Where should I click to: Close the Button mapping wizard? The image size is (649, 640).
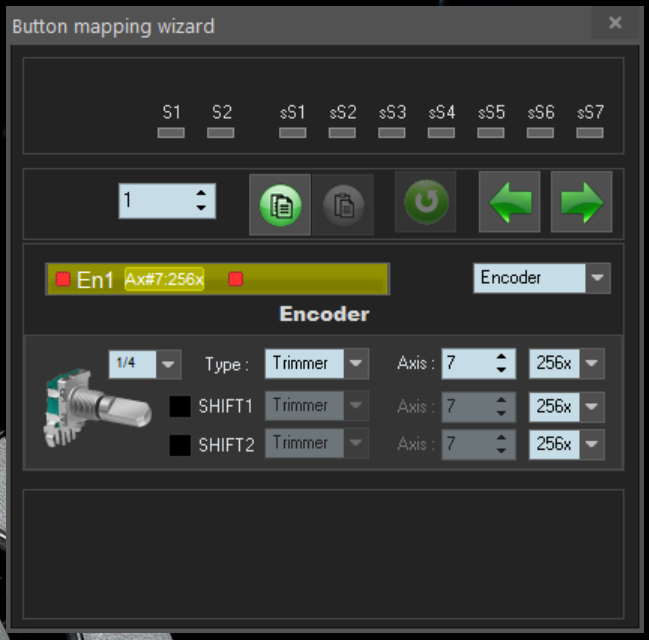point(615,23)
